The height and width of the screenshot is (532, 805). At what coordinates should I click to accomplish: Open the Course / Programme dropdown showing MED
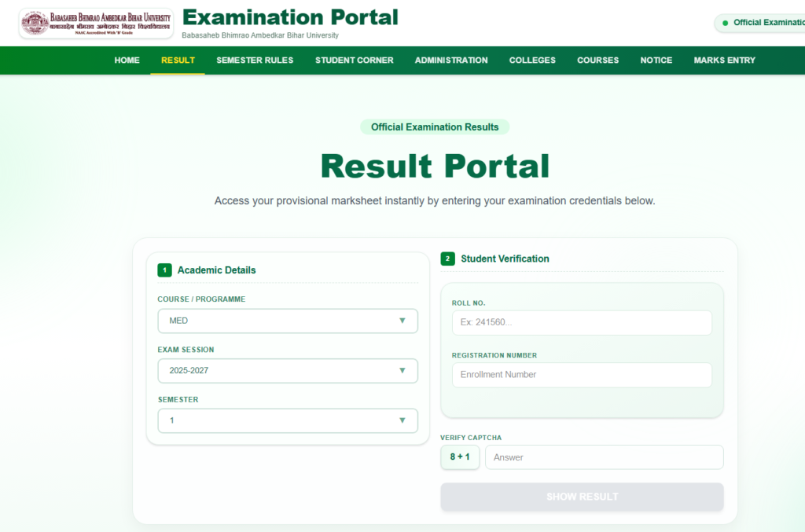click(x=288, y=321)
